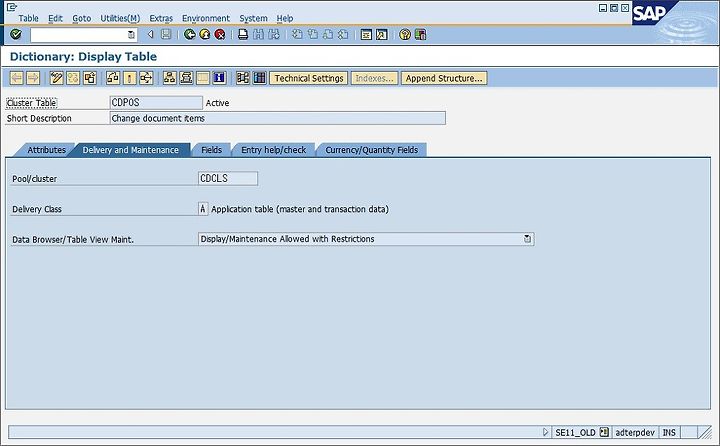Click the Print icon
This screenshot has height=446, width=720.
[243, 34]
